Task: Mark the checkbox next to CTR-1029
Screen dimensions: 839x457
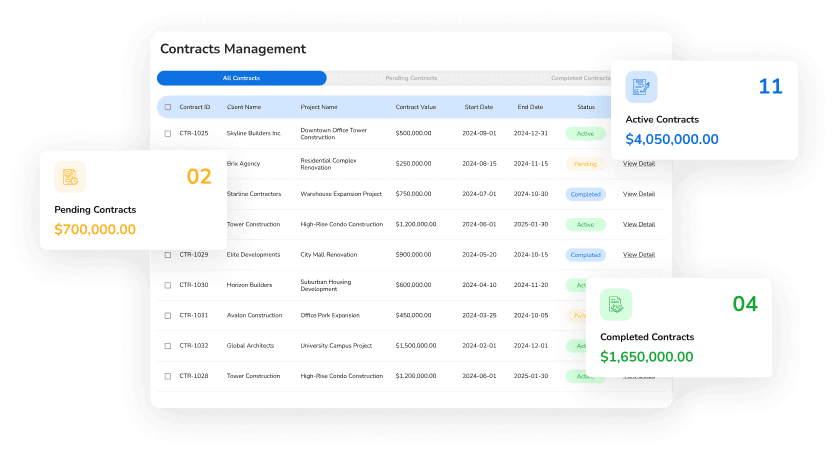Action: click(168, 255)
